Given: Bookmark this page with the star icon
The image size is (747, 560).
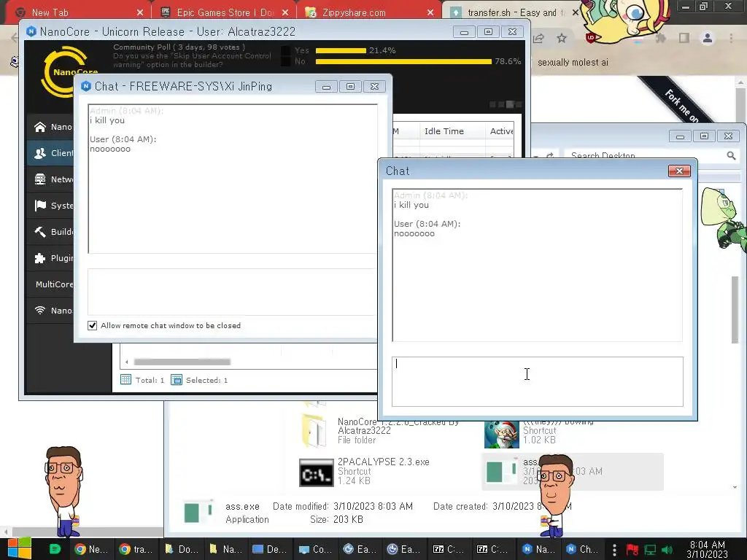Looking at the screenshot, I should pyautogui.click(x=562, y=38).
